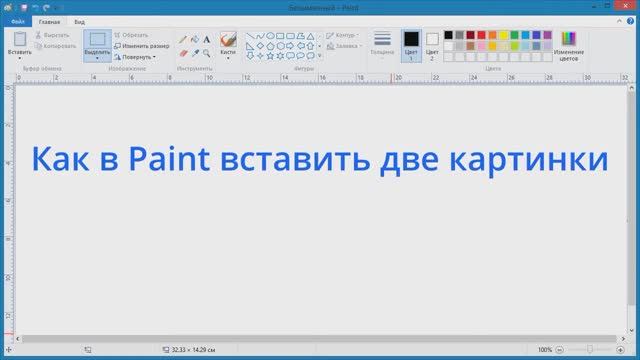
Task: Choose the Polygon shape
Action: (x=300, y=36)
